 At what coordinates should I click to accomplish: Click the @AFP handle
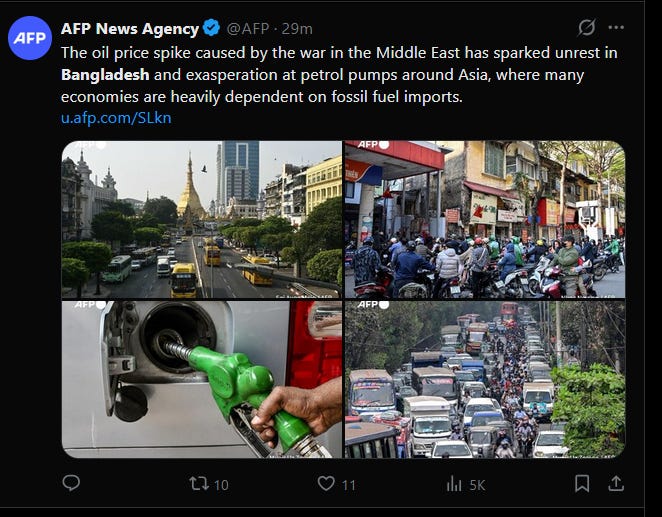point(248,29)
